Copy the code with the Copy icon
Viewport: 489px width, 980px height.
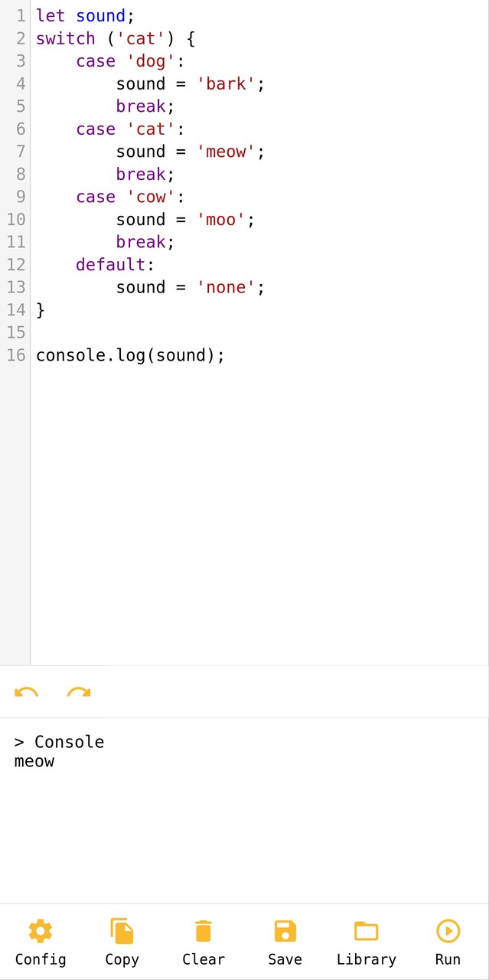(x=122, y=931)
